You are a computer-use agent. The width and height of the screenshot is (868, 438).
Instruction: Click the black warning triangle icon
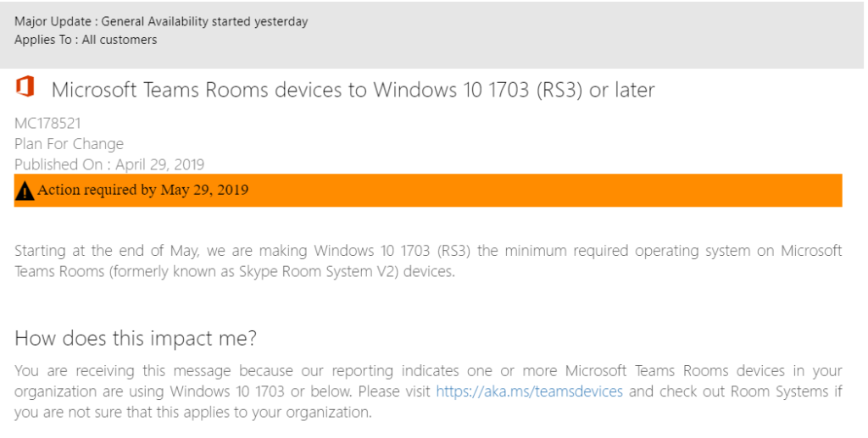tap(25, 191)
